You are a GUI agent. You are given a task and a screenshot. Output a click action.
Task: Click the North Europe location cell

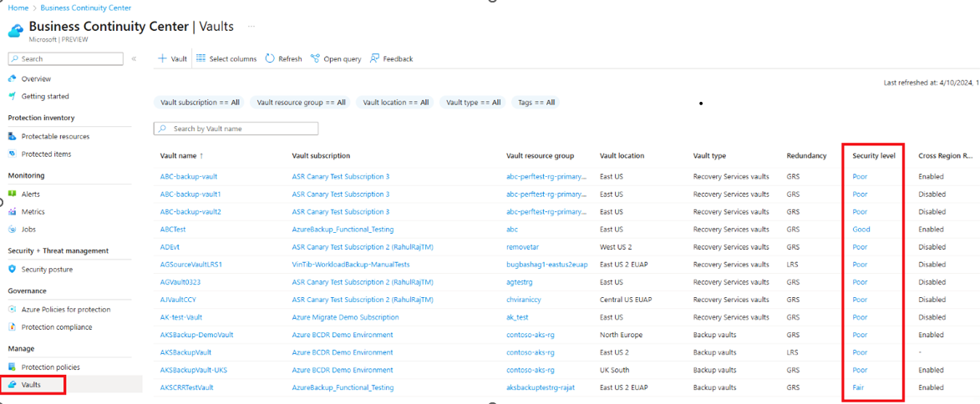click(621, 335)
